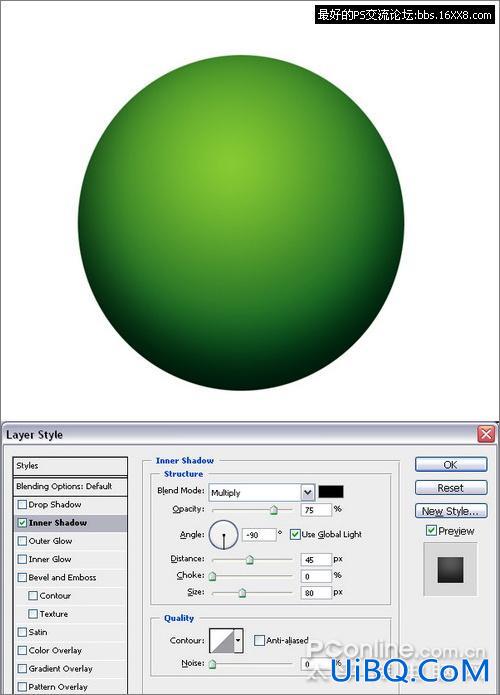Open the Blend Mode dropdown arrow
500x695 pixels.
click(x=308, y=492)
